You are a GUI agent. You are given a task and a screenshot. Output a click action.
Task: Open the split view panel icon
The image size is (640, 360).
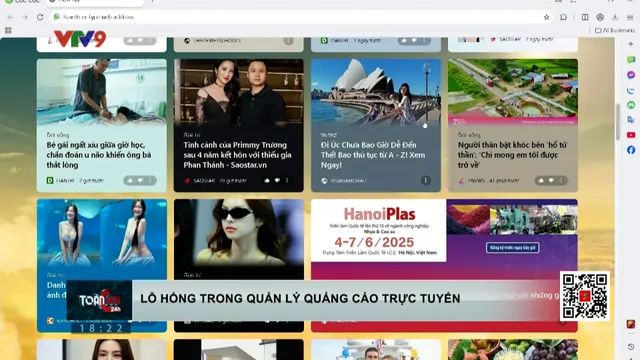coord(585,17)
